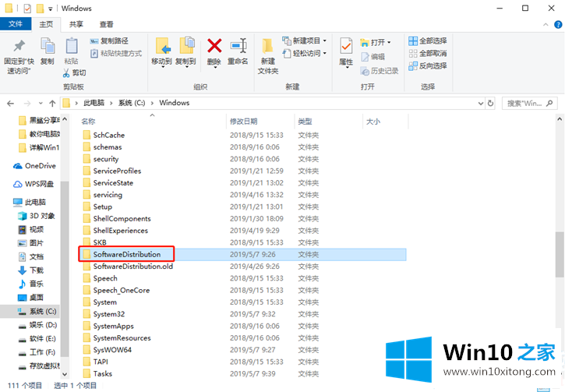Click the Forward navigation arrow

click(x=27, y=104)
